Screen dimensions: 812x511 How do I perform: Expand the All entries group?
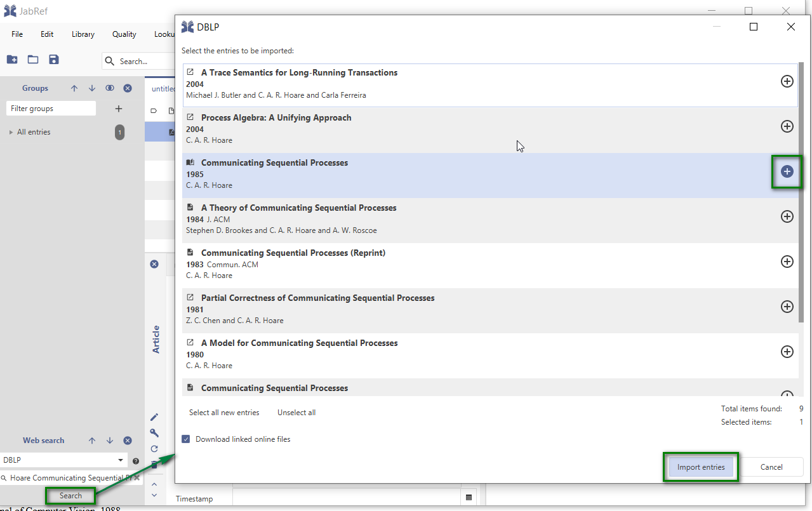pos(11,133)
